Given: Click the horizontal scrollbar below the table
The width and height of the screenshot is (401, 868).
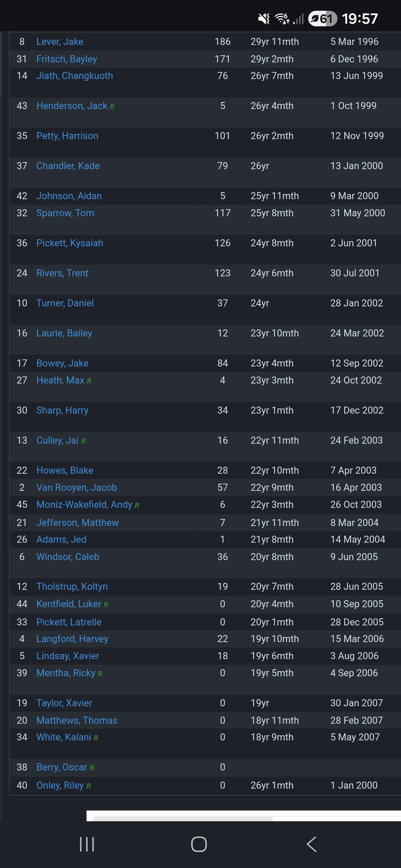Looking at the screenshot, I should [182, 818].
